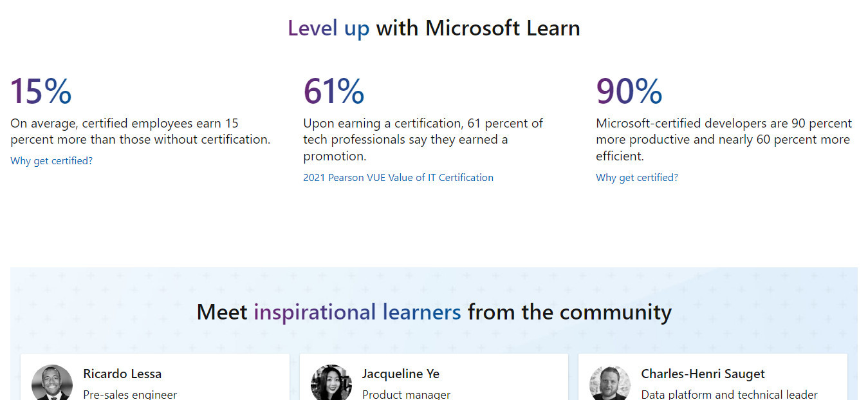Click the 'Pre-sales engineer' job title

(130, 394)
